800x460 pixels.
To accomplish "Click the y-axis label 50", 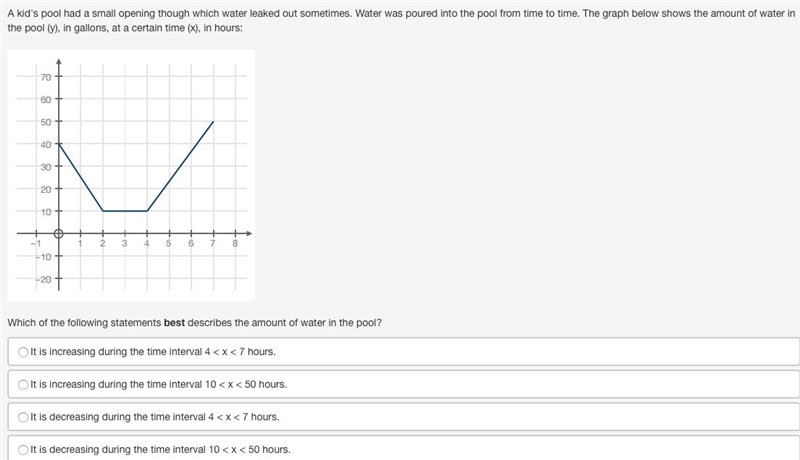I will (46, 122).
